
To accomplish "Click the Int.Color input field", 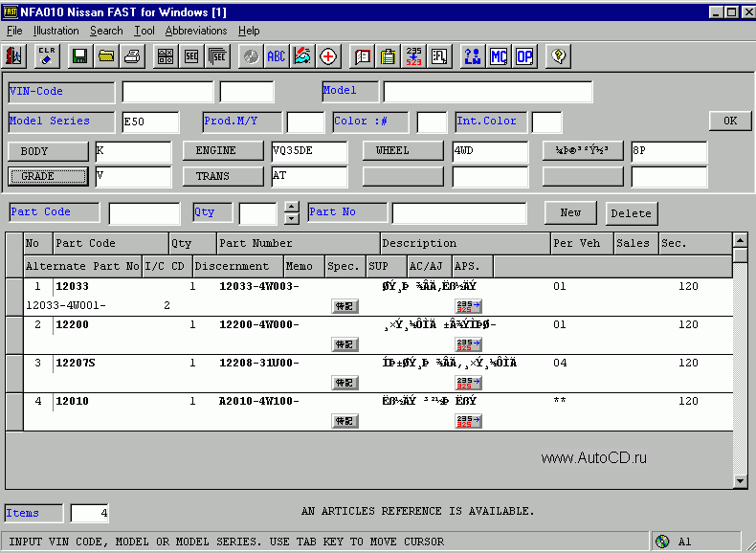I will click(x=546, y=122).
